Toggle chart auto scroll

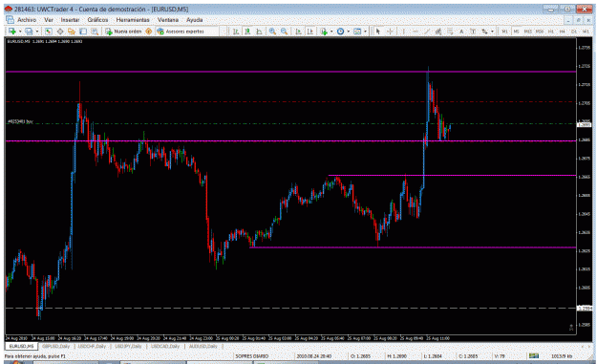[x=298, y=32]
